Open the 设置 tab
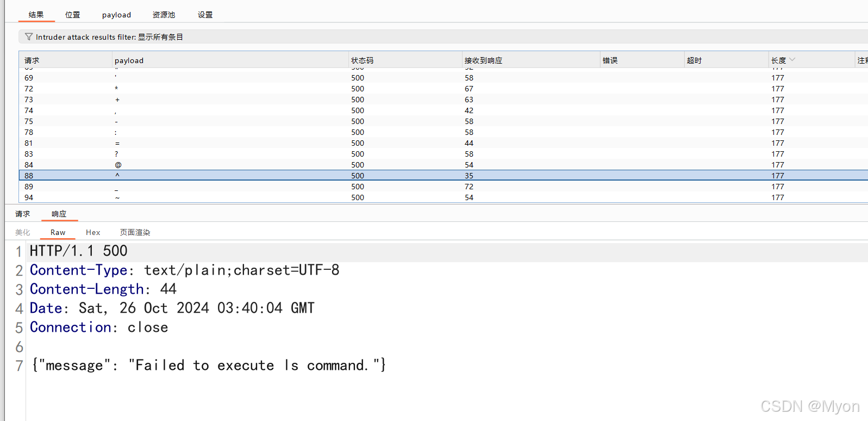 click(x=205, y=15)
